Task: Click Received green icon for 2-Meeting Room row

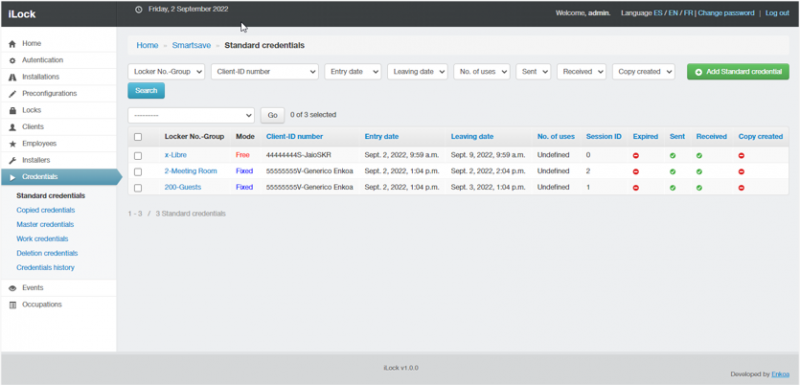Action: (699, 172)
